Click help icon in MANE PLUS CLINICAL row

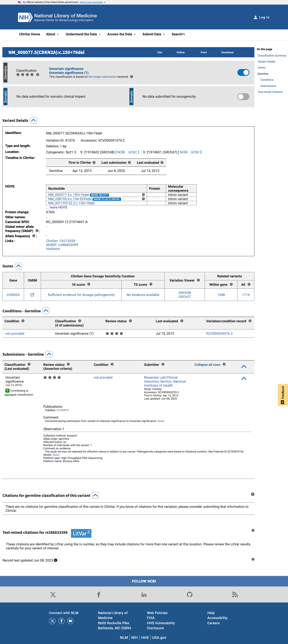(x=143, y=199)
